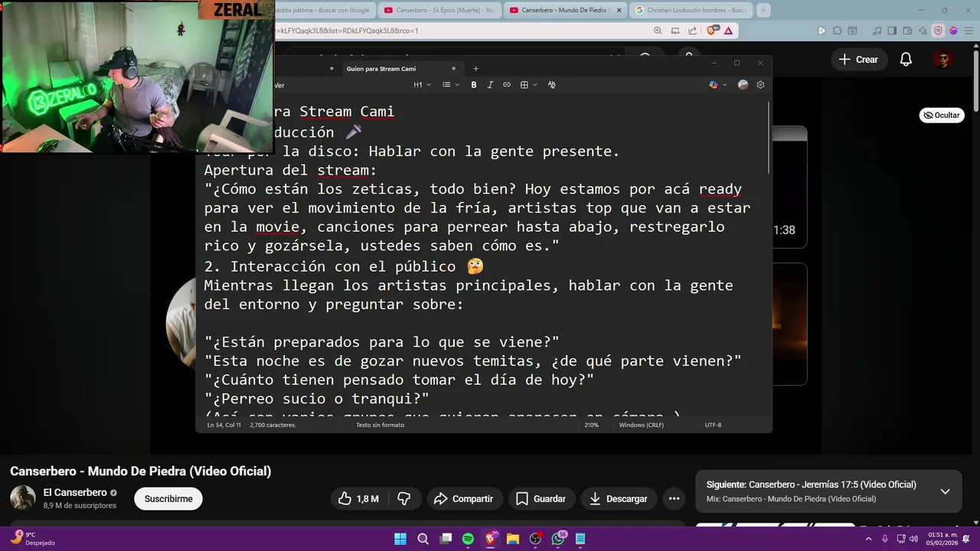Click the YouTube Crear button
Viewport: 980px width, 551px height.
point(858,59)
